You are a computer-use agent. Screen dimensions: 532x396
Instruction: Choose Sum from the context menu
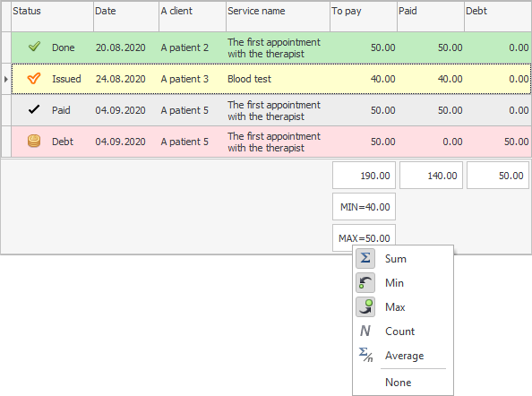click(x=403, y=259)
